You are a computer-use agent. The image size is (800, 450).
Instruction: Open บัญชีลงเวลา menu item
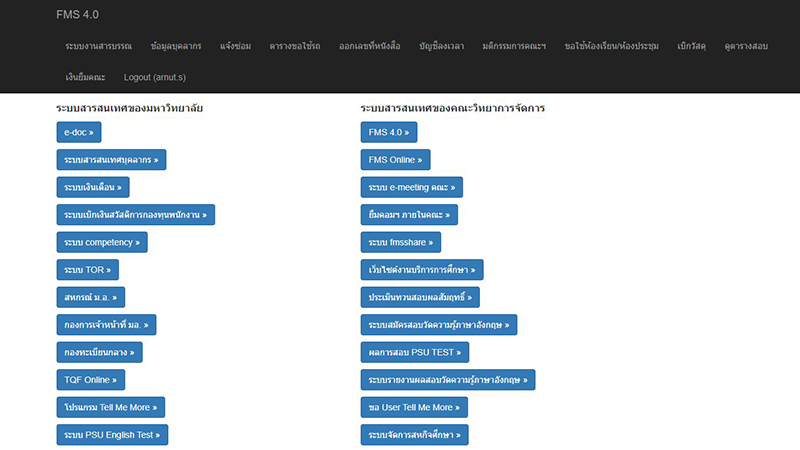pos(442,46)
